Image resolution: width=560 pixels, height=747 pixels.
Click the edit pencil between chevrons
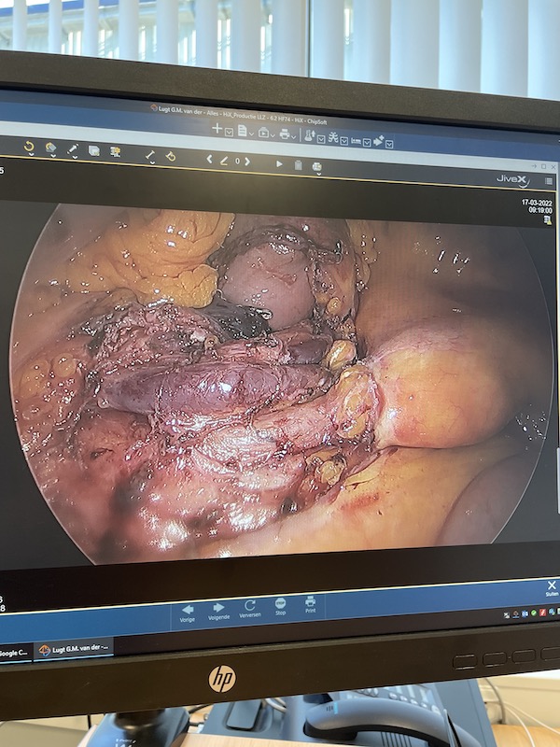click(224, 161)
